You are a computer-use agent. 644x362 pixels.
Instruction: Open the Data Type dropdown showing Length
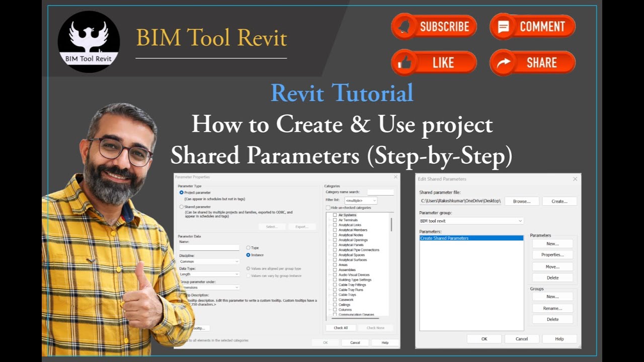pos(209,275)
